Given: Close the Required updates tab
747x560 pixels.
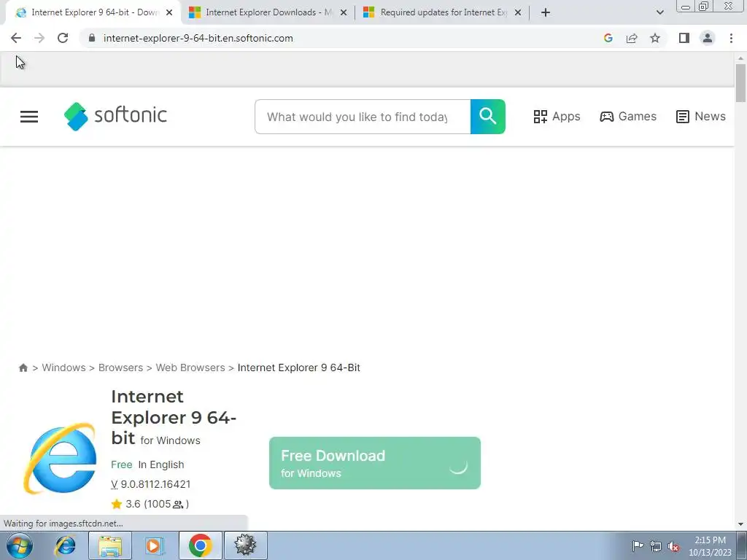Looking at the screenshot, I should 518,12.
